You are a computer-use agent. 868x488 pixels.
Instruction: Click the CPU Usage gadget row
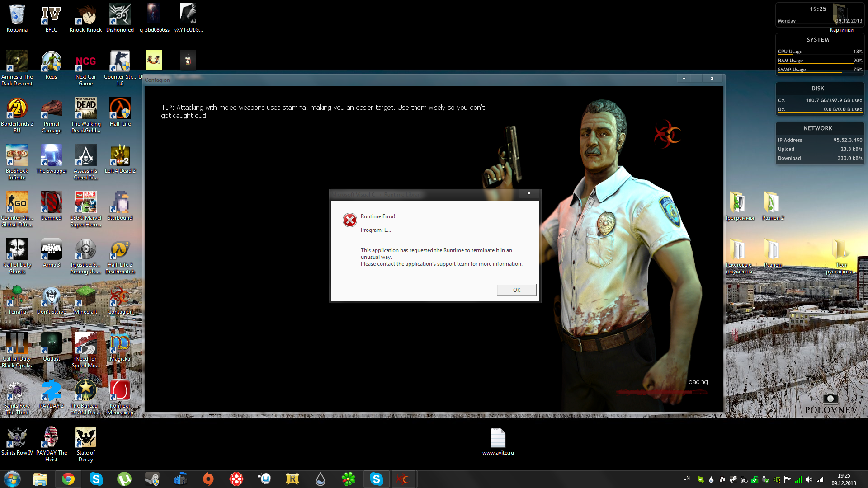[x=820, y=52]
